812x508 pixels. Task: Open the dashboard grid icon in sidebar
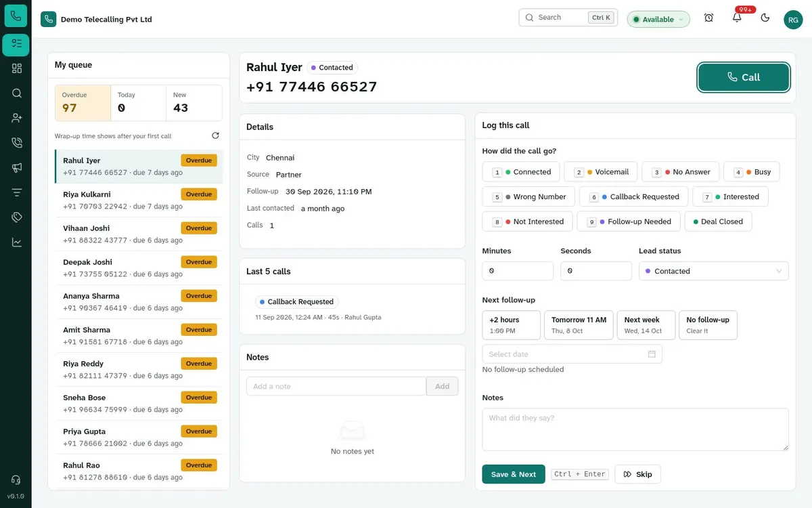pyautogui.click(x=16, y=68)
